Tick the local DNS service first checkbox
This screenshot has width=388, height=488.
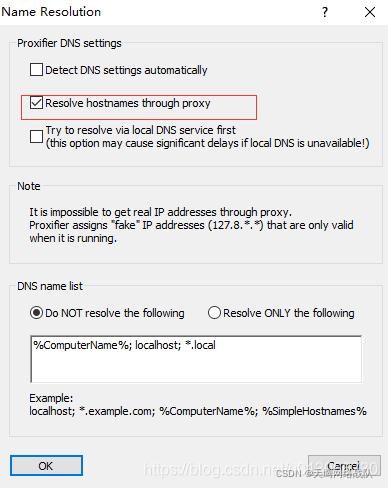pyautogui.click(x=36, y=136)
